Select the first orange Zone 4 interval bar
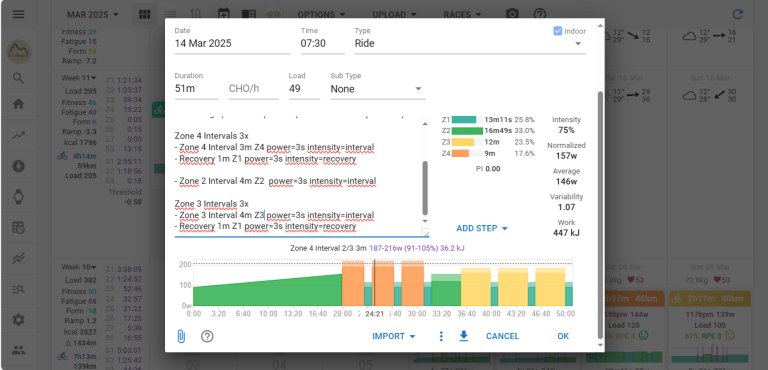 pyautogui.click(x=353, y=284)
